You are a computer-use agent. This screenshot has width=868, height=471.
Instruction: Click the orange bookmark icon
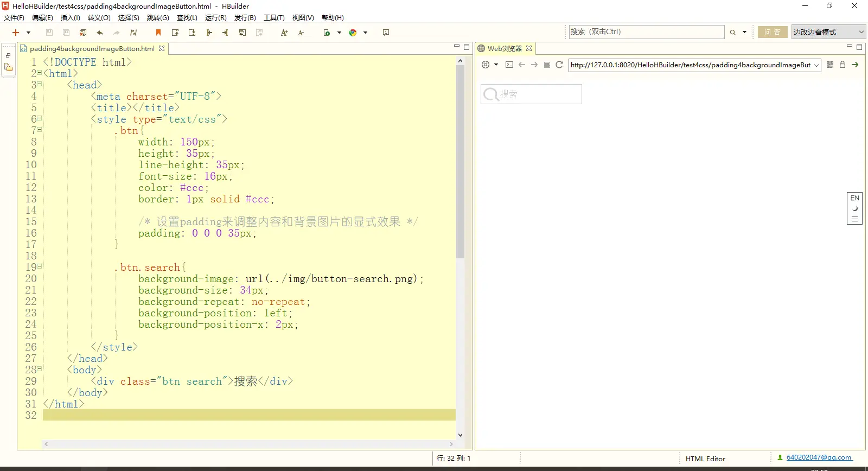tap(158, 33)
